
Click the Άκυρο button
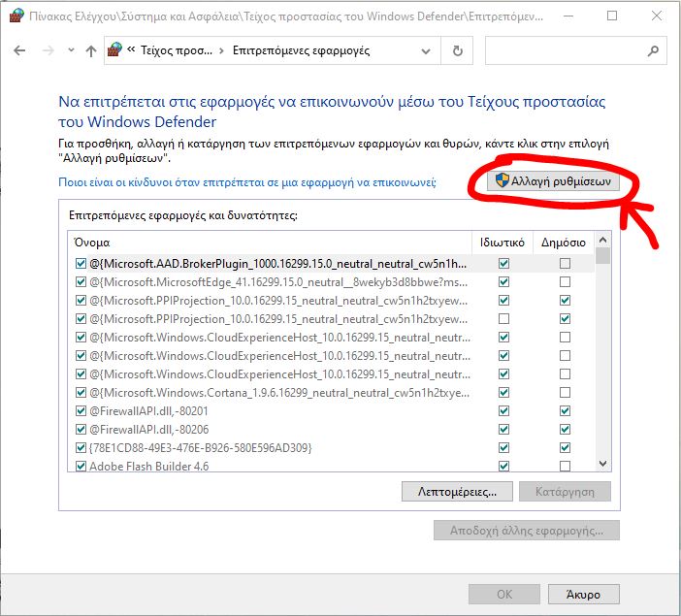(584, 595)
